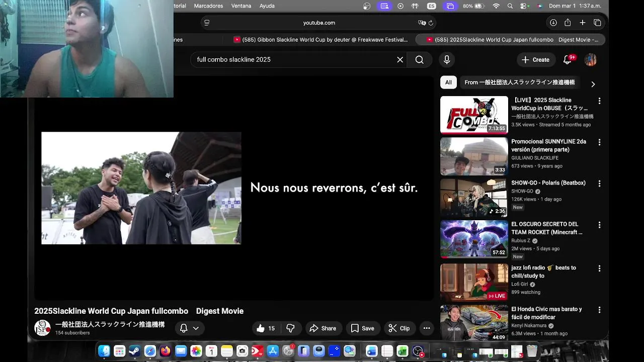Open the Marcadores menu

coord(208,6)
